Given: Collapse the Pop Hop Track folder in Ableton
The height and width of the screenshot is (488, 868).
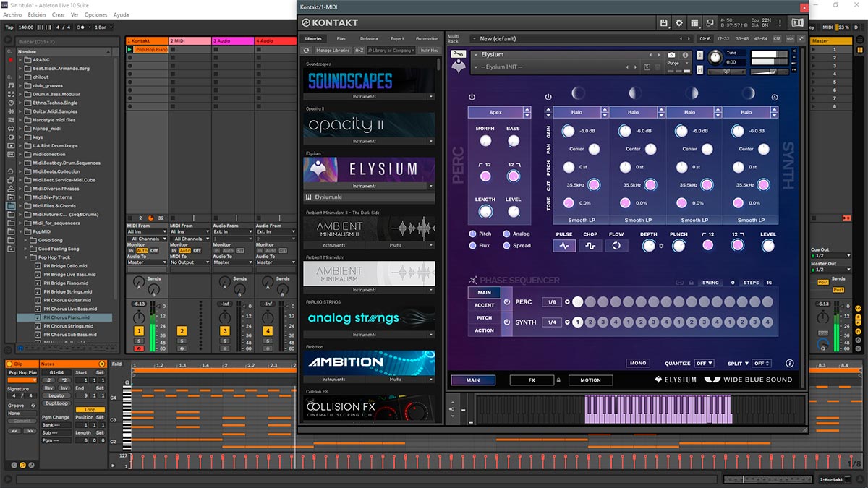Looking at the screenshot, I should (27, 257).
